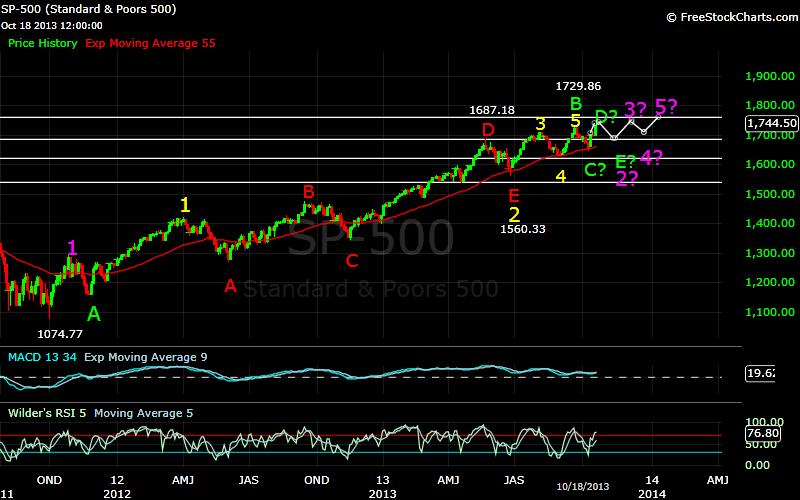Click the magenta 5? projection label
800x500 pixels.
click(x=666, y=107)
